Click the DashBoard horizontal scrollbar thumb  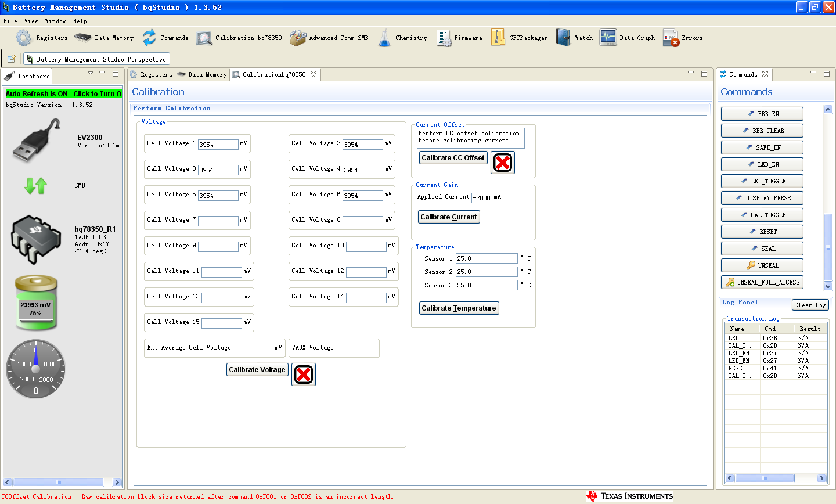click(x=59, y=482)
